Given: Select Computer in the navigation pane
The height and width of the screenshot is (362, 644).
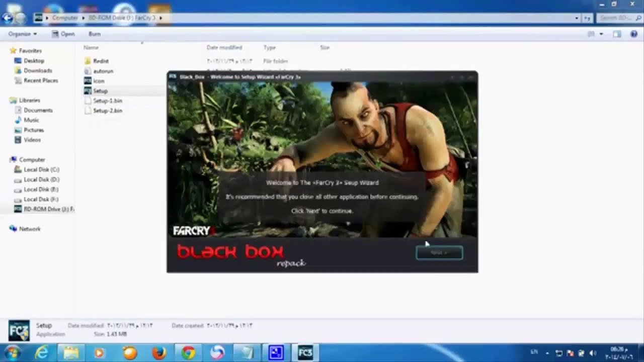Looking at the screenshot, I should [x=32, y=160].
